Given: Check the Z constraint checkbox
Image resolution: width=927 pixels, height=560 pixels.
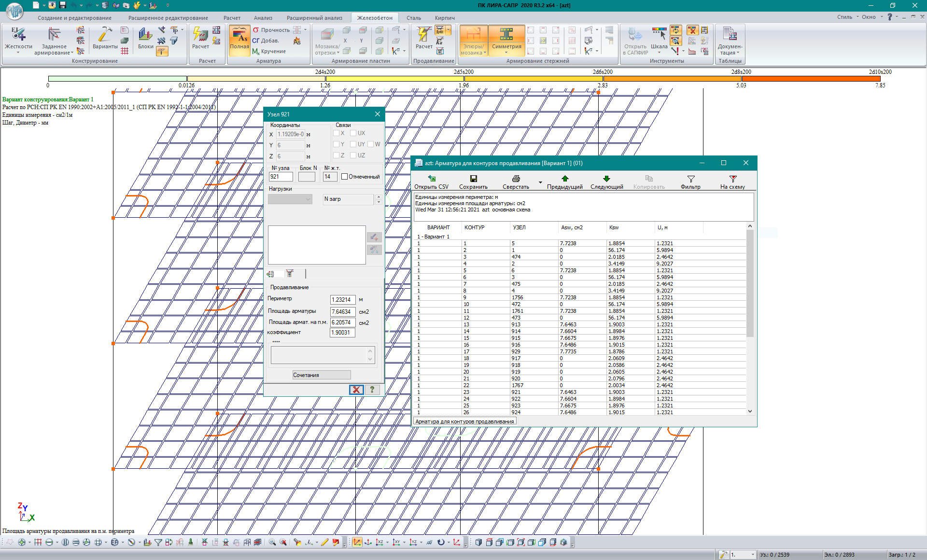Looking at the screenshot, I should 336,155.
